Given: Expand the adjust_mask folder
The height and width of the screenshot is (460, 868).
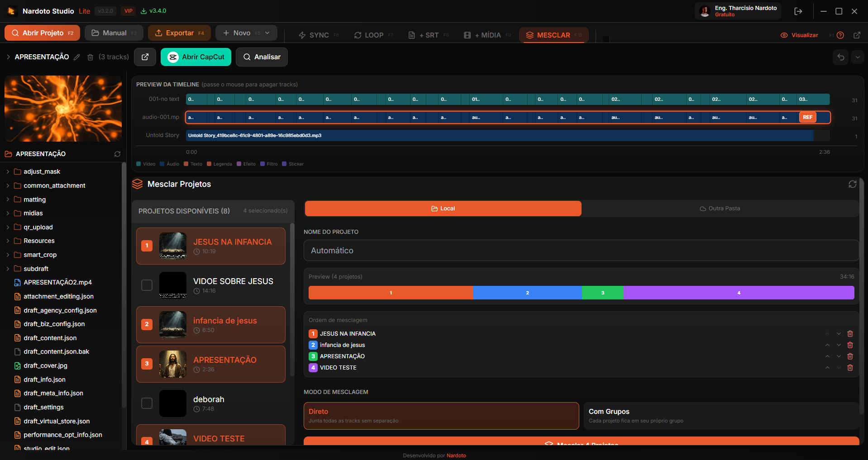Looking at the screenshot, I should coord(8,172).
